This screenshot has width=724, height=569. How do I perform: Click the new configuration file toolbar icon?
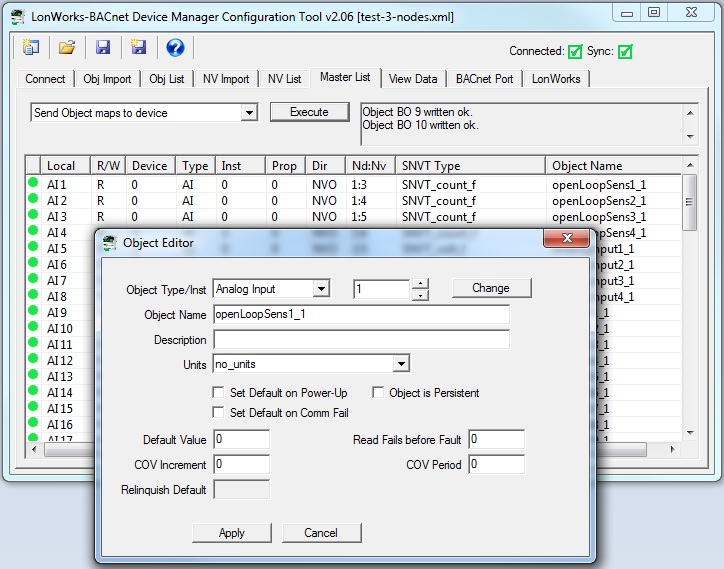[31, 48]
